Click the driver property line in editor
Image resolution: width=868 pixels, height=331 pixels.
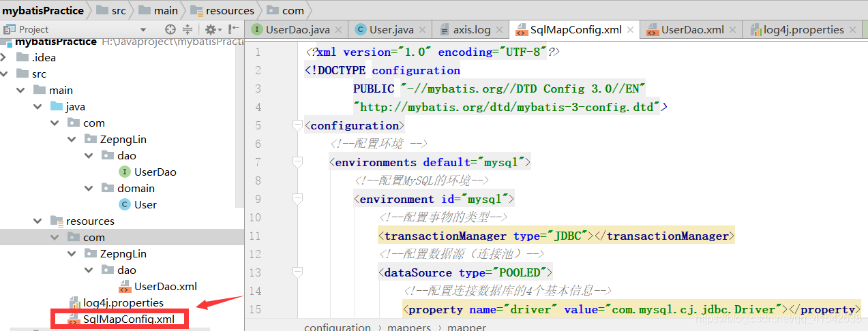tap(631, 309)
